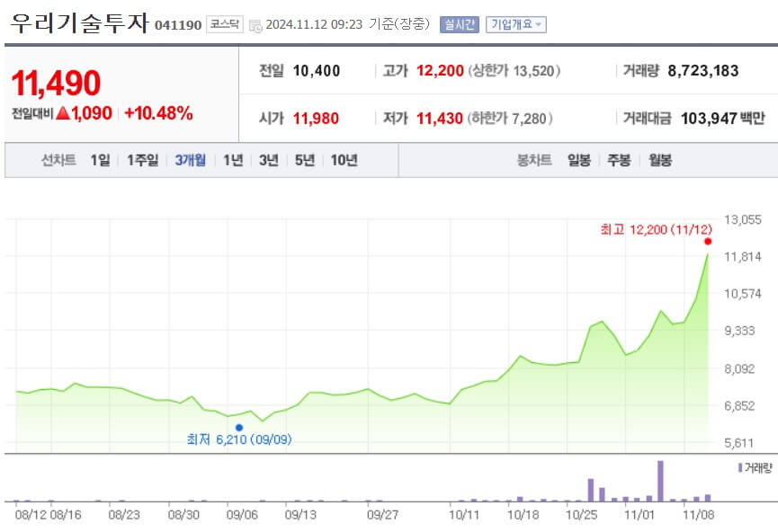Select the 3개월 period tab

click(x=192, y=160)
